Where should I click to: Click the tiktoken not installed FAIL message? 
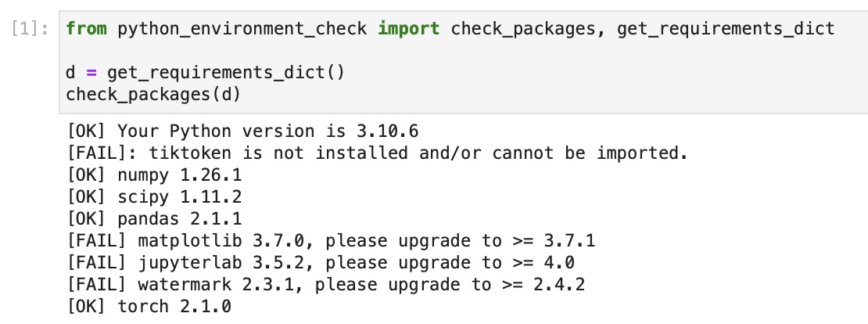click(x=378, y=153)
